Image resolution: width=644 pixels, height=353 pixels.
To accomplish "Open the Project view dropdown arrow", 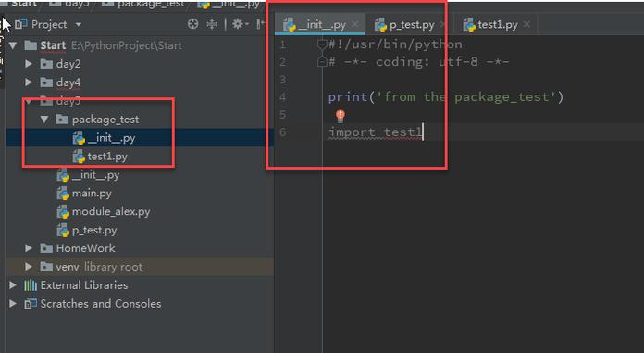I will click(79, 25).
